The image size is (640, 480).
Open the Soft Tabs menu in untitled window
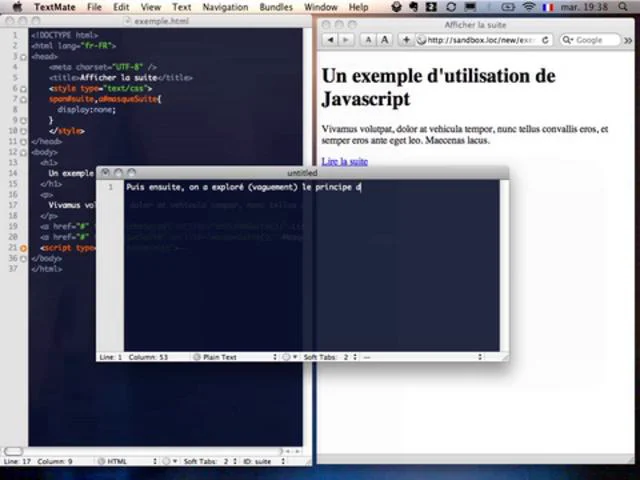pos(330,357)
